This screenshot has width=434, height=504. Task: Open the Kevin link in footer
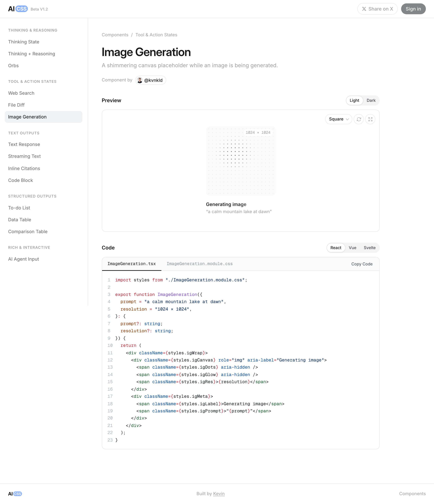point(219,494)
